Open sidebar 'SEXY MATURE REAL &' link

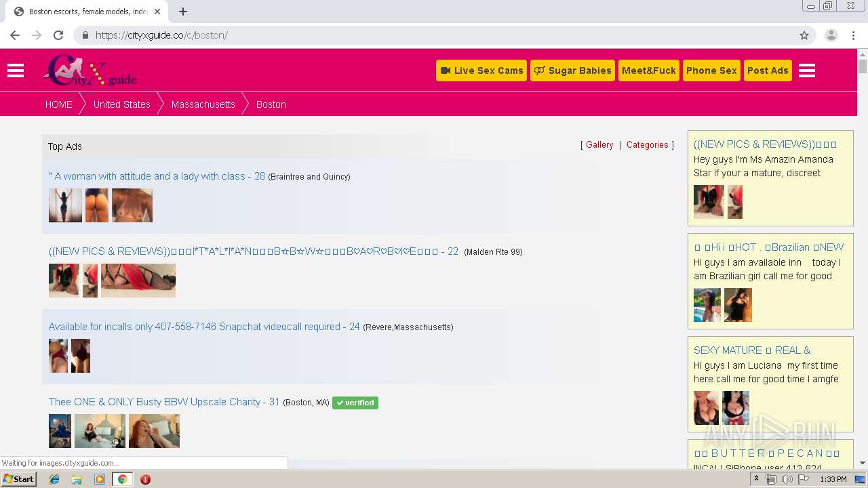[752, 350]
